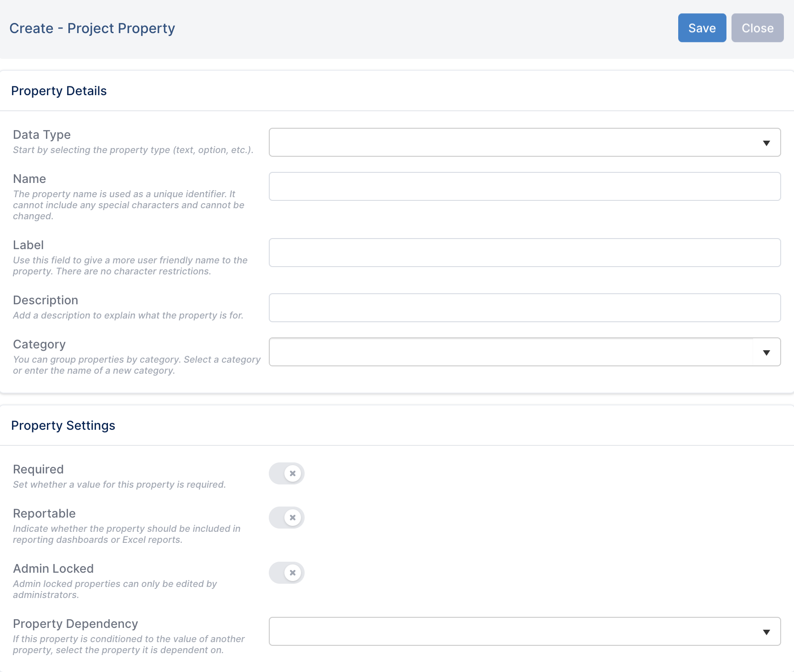Screen dimensions: 794x672
Task: Click the Required label text
Action: (38, 469)
